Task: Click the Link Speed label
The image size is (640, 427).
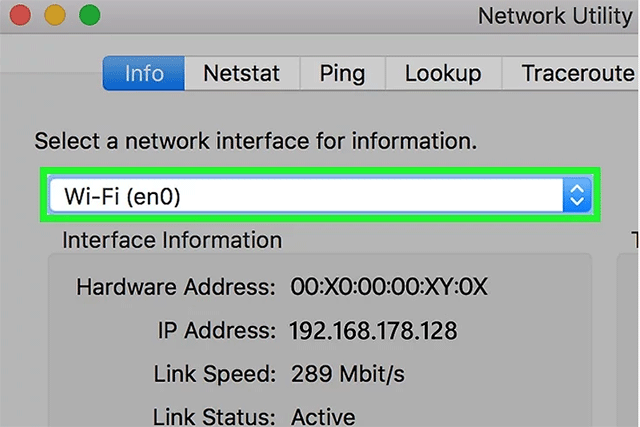Action: (x=215, y=374)
